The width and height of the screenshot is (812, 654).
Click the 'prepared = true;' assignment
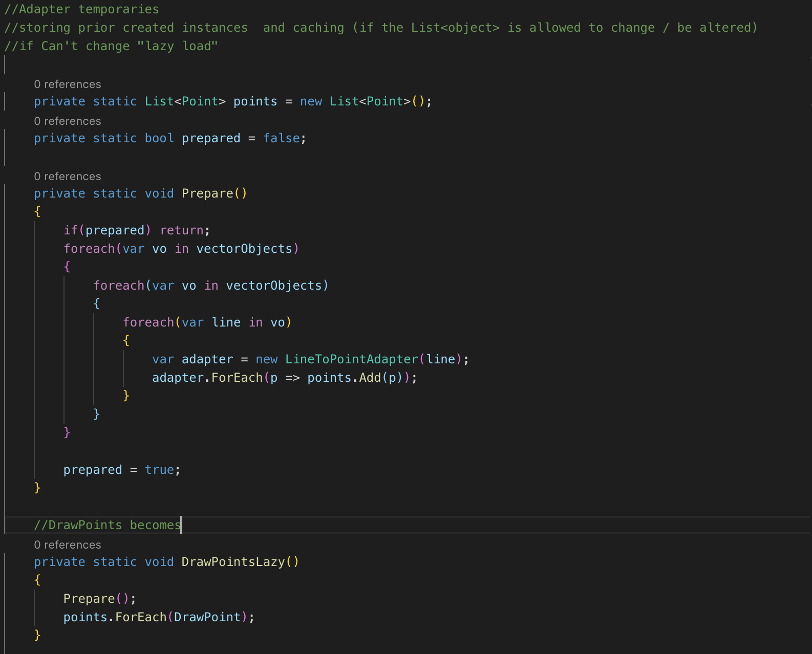click(122, 470)
